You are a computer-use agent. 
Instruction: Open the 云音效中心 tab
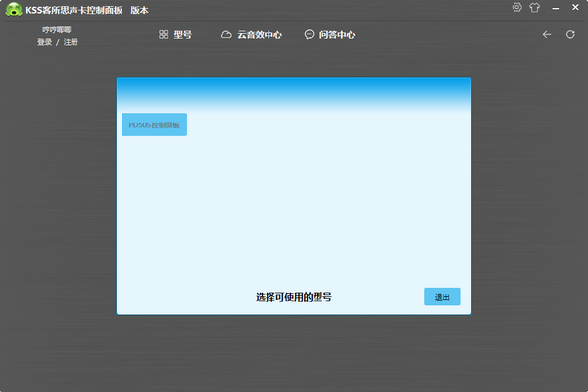point(260,34)
